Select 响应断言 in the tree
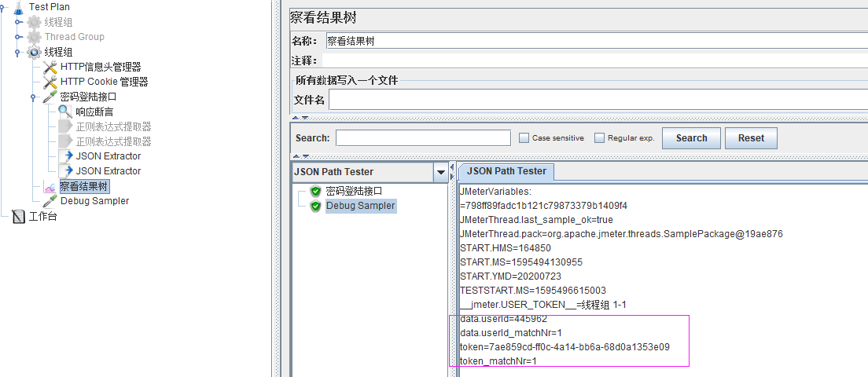The width and height of the screenshot is (868, 377). pyautogui.click(x=94, y=112)
